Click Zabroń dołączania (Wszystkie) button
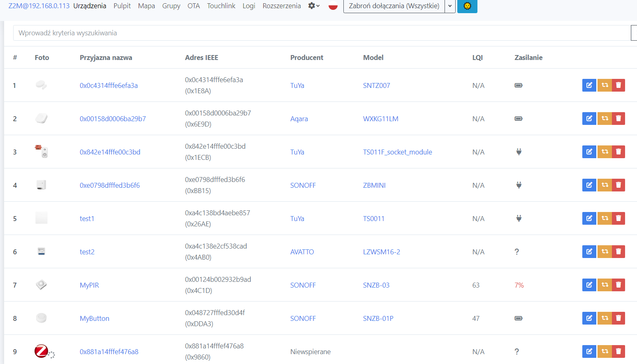Screen dimensions: 637x364 (x=394, y=6)
